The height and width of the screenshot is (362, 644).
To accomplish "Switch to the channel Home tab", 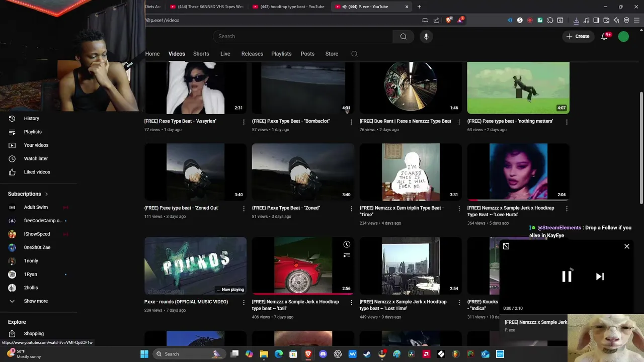I will [x=152, y=54].
